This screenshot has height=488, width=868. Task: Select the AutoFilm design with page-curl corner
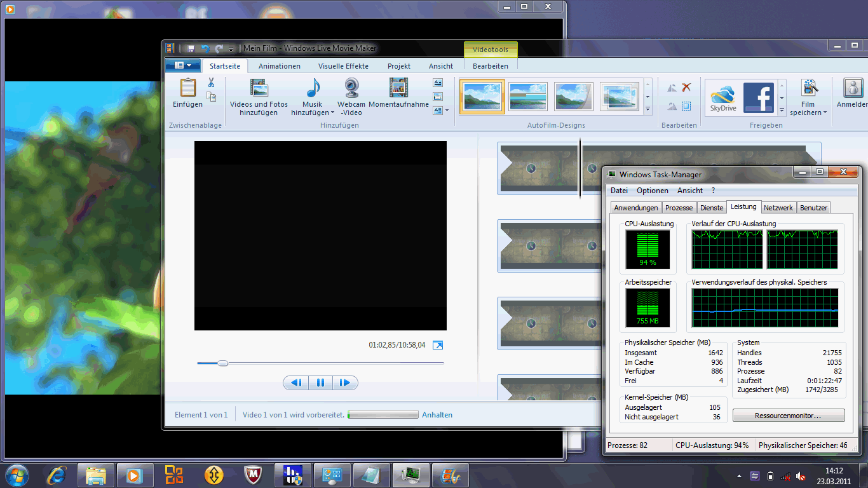click(574, 97)
